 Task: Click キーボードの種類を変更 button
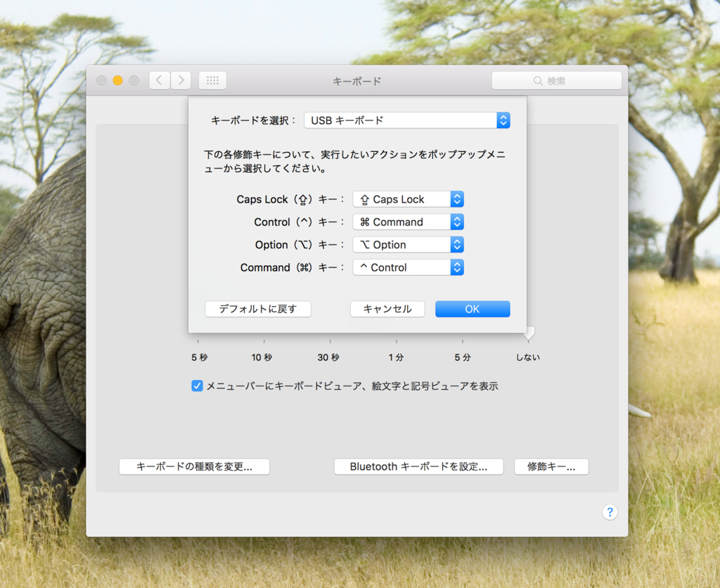[x=194, y=466]
